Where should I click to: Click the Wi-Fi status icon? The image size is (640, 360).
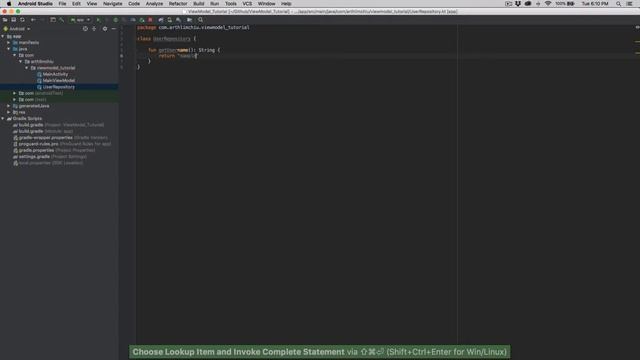[548, 4]
